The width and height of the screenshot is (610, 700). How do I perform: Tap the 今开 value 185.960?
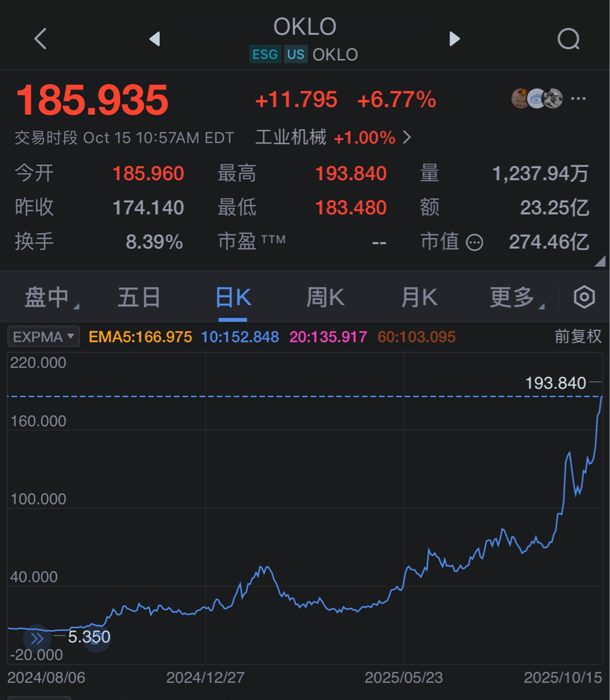pyautogui.click(x=148, y=174)
